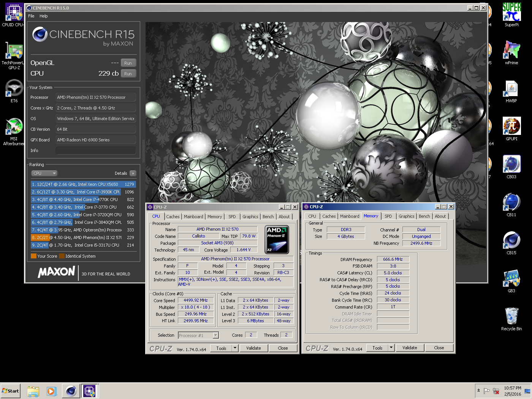Viewport: 532px width, 399px height.
Task: Launch MSI Afterburner from the desktop
Action: 14,131
